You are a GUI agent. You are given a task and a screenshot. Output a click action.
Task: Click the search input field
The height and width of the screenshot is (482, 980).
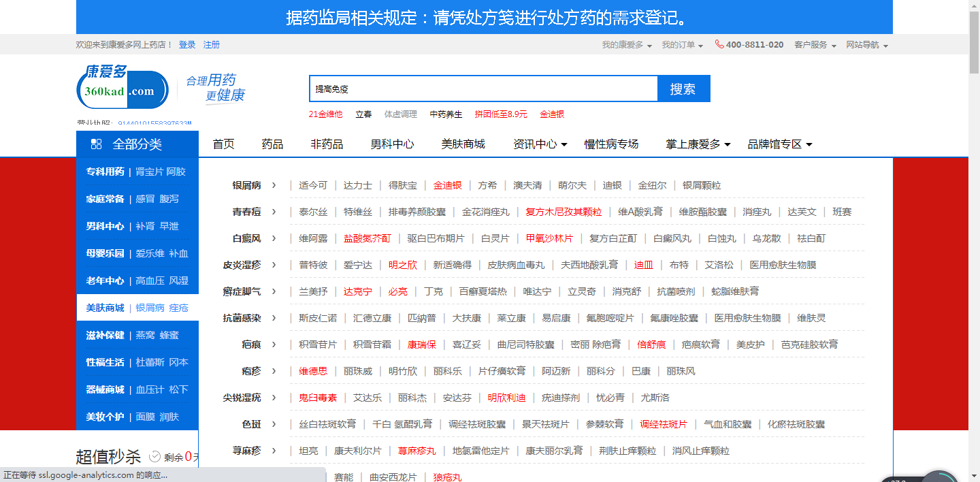(483, 89)
